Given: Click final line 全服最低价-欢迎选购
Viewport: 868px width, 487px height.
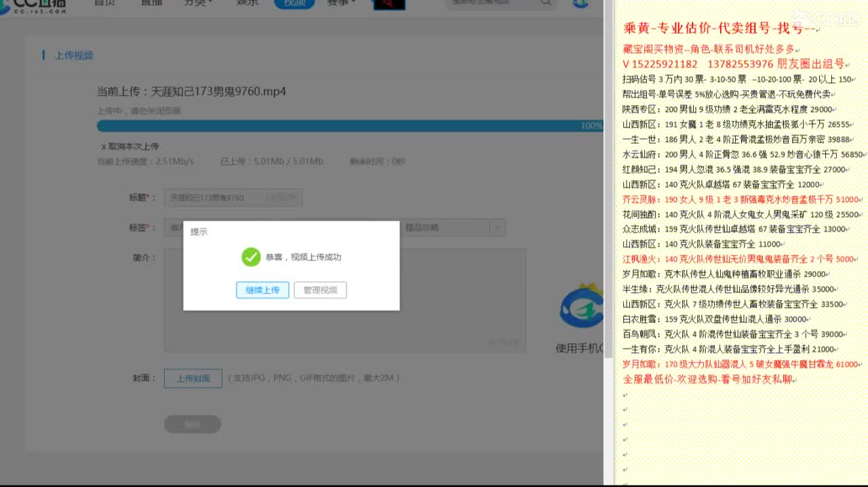Looking at the screenshot, I should pyautogui.click(x=707, y=379).
